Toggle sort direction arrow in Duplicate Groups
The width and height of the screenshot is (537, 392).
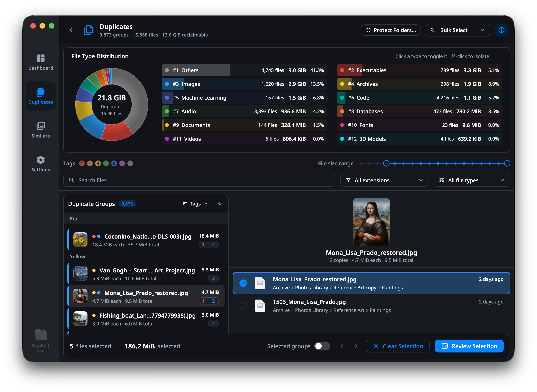pos(220,204)
